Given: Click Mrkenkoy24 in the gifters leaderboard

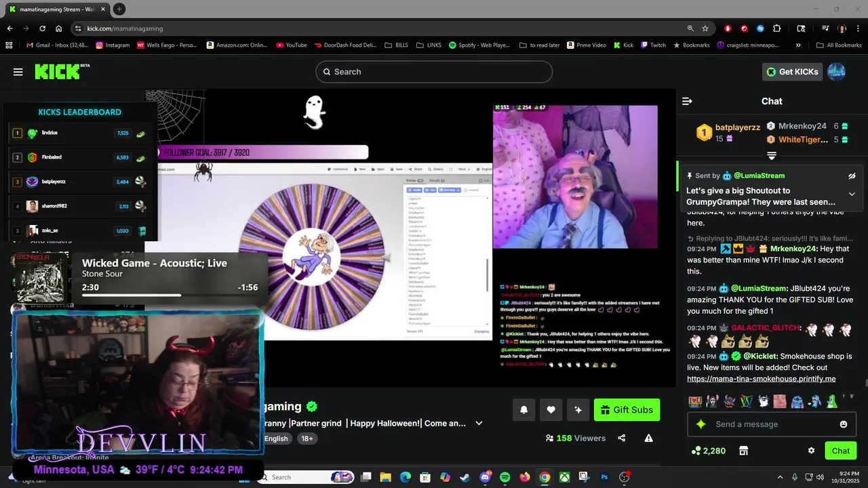Looking at the screenshot, I should pyautogui.click(x=802, y=126).
